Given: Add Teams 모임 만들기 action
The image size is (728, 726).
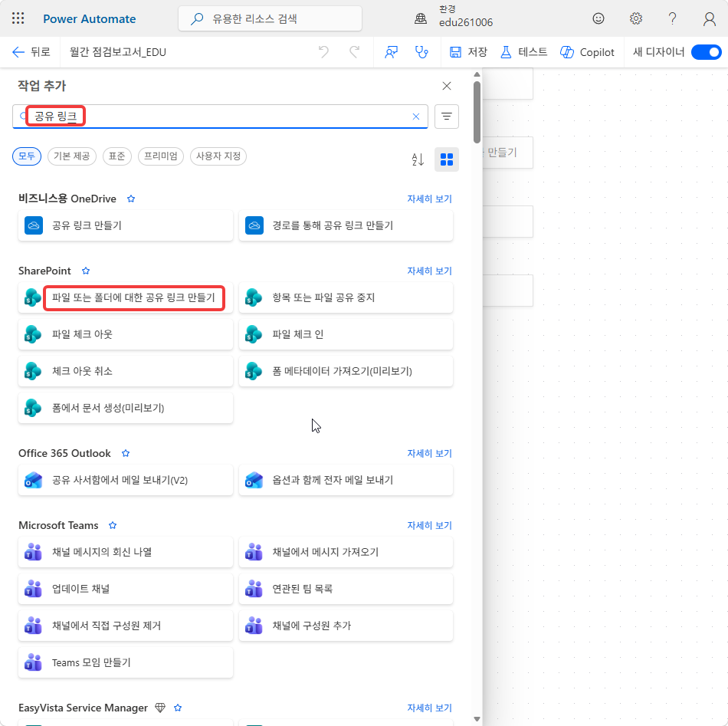Looking at the screenshot, I should point(126,662).
